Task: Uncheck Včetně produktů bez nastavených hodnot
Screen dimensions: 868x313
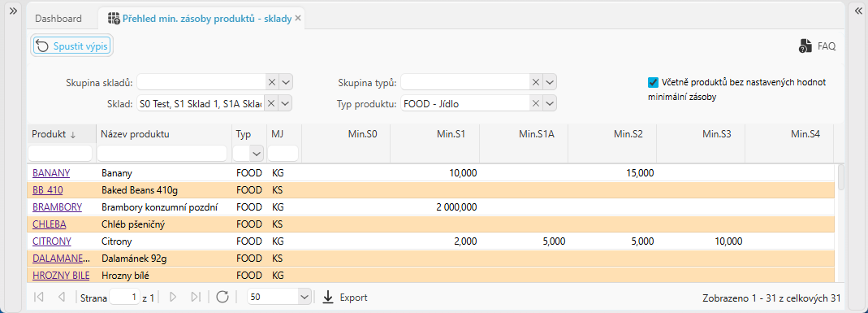Action: [x=653, y=83]
